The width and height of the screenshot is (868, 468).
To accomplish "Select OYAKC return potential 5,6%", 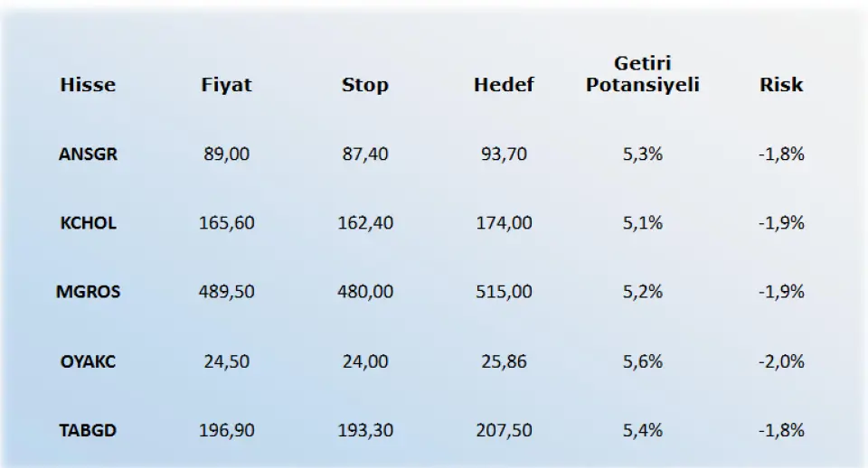I will pyautogui.click(x=643, y=361).
